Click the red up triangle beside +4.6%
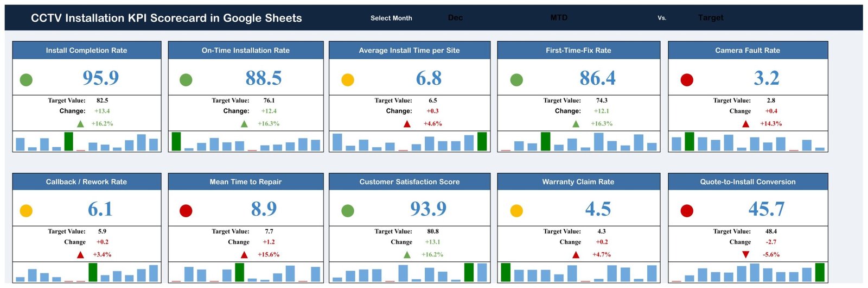Image resolution: width=868 pixels, height=288 pixels. (x=407, y=124)
